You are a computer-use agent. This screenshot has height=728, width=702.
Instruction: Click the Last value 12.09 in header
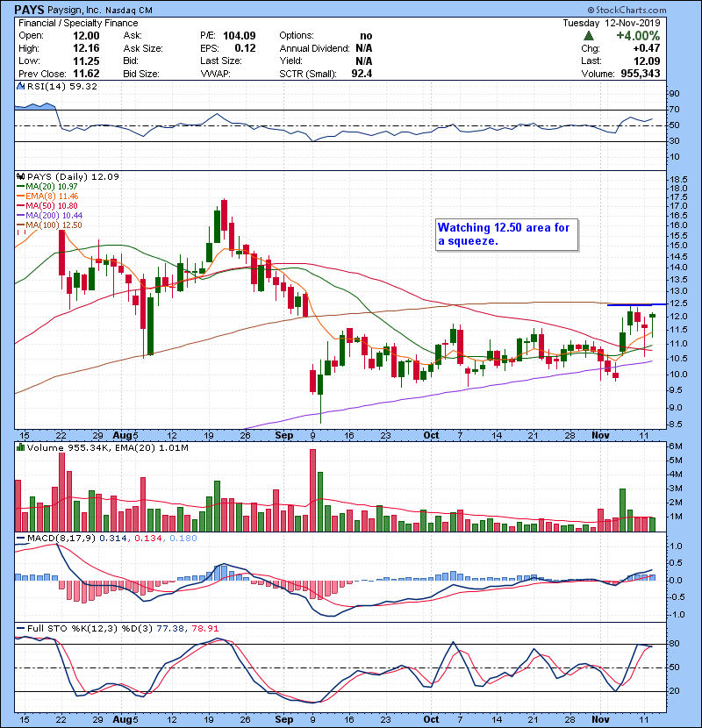pyautogui.click(x=647, y=61)
